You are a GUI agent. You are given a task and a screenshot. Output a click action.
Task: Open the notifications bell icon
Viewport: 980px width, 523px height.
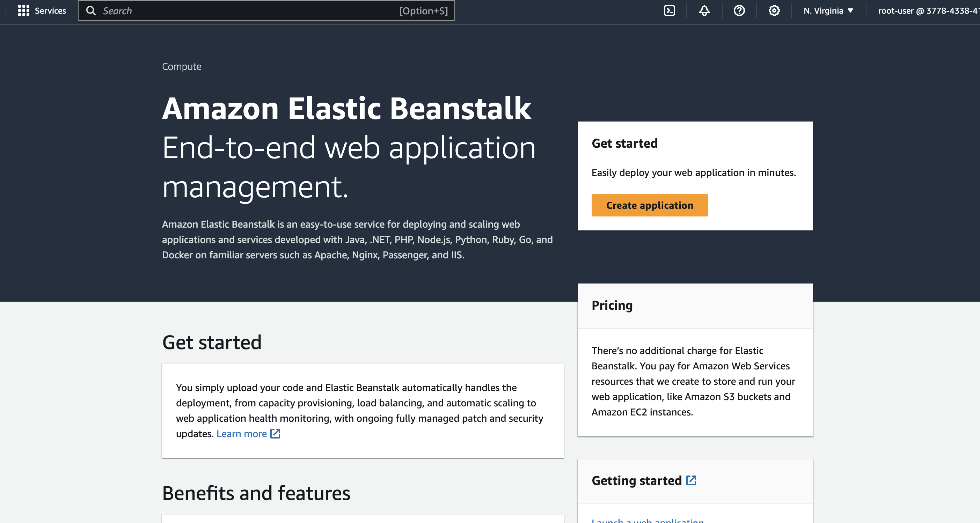pos(704,11)
